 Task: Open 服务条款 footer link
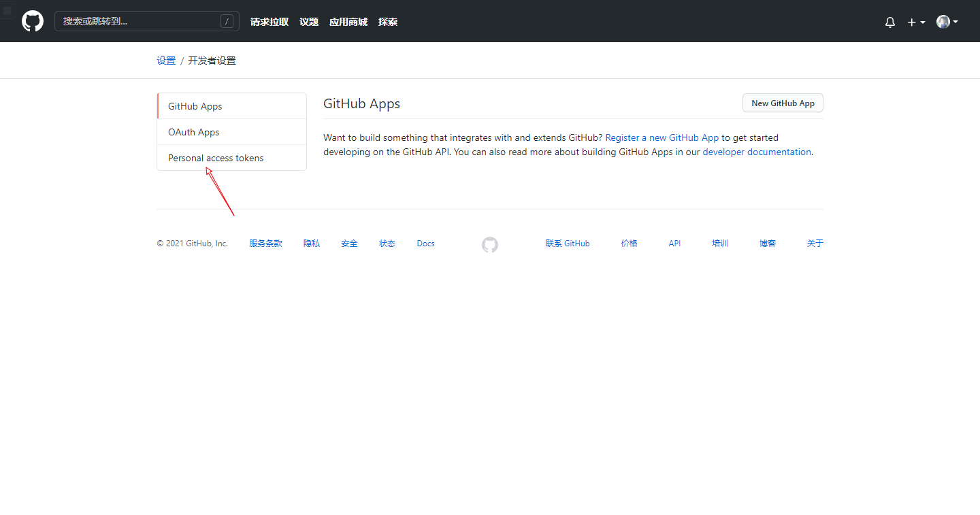pos(265,244)
